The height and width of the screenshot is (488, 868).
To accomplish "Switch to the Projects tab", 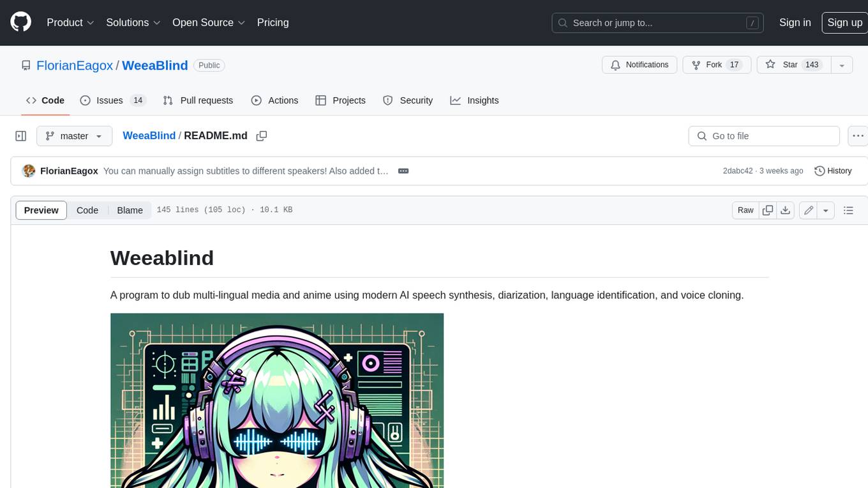I will 341,100.
